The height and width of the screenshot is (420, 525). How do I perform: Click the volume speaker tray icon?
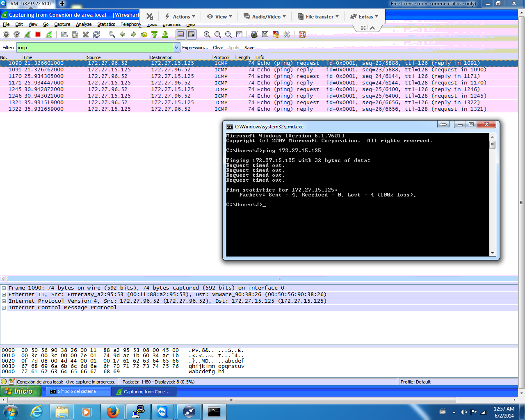tap(463, 412)
